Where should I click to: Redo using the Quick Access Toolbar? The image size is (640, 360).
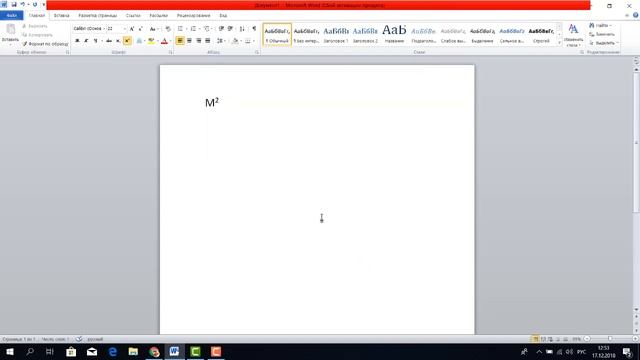(x=35, y=4)
